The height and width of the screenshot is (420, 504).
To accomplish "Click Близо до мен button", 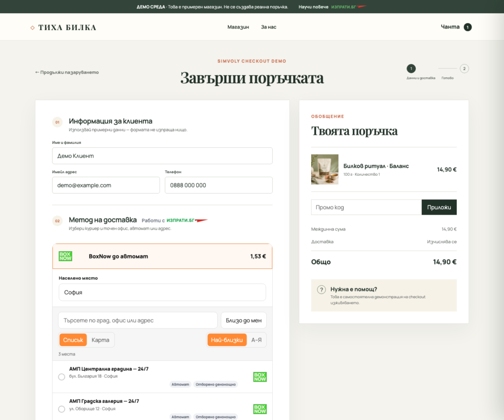I will pyautogui.click(x=244, y=321).
